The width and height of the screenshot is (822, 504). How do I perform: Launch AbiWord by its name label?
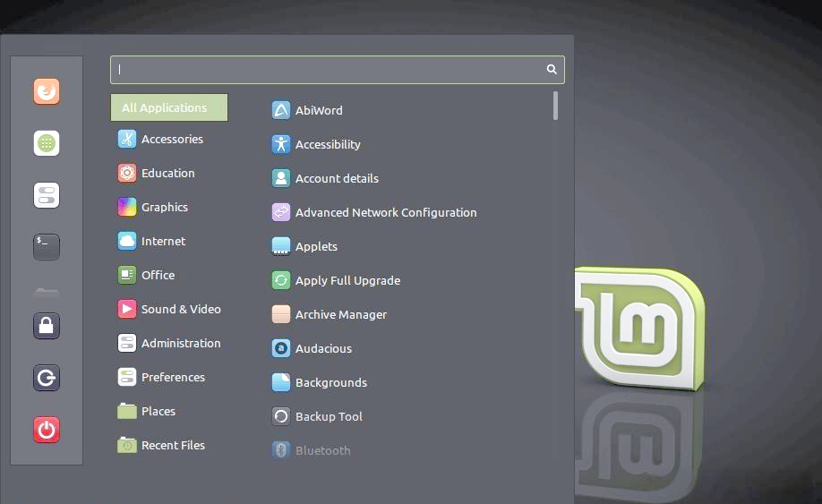coord(319,110)
